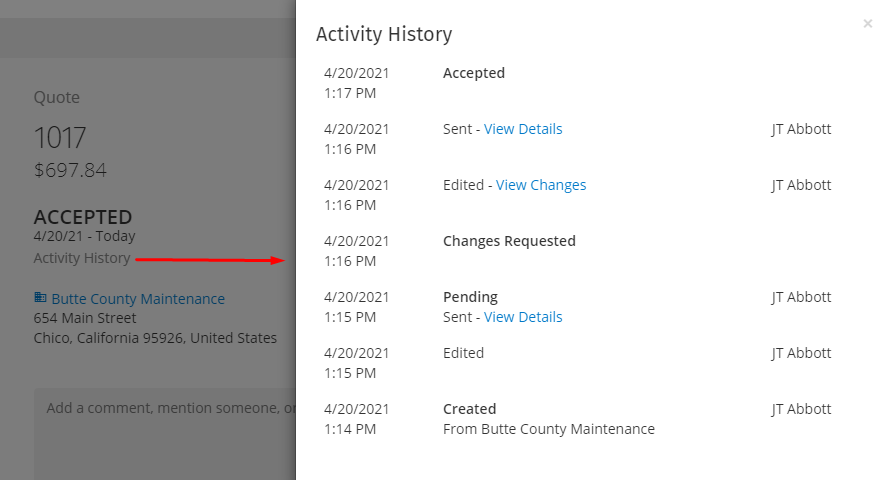Open View Details for Sent at 1:16 PM
The image size is (890, 480).
(523, 129)
